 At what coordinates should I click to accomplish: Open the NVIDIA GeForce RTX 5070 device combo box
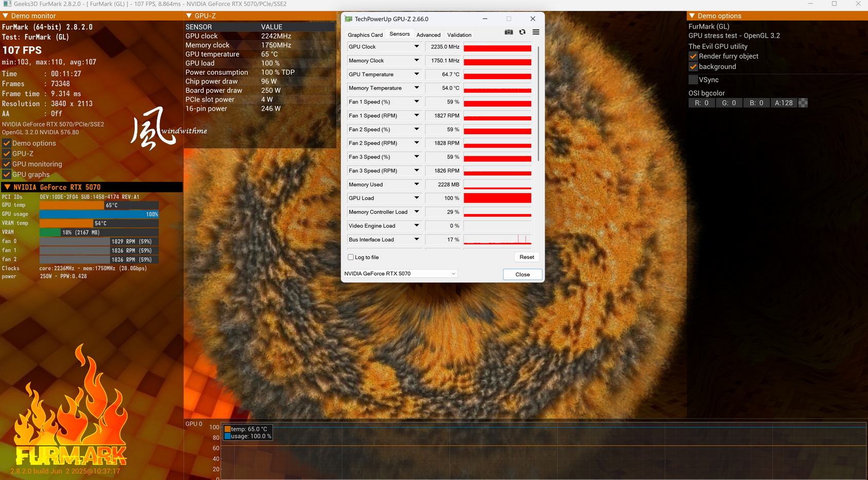point(400,274)
